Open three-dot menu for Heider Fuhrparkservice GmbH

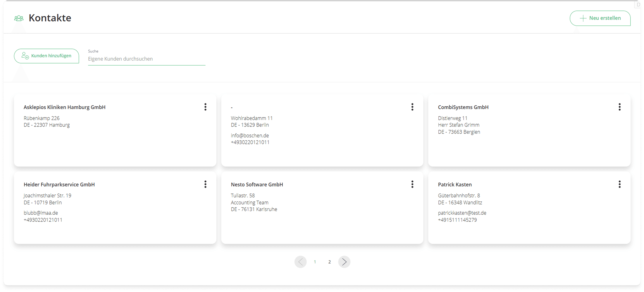[x=205, y=184]
